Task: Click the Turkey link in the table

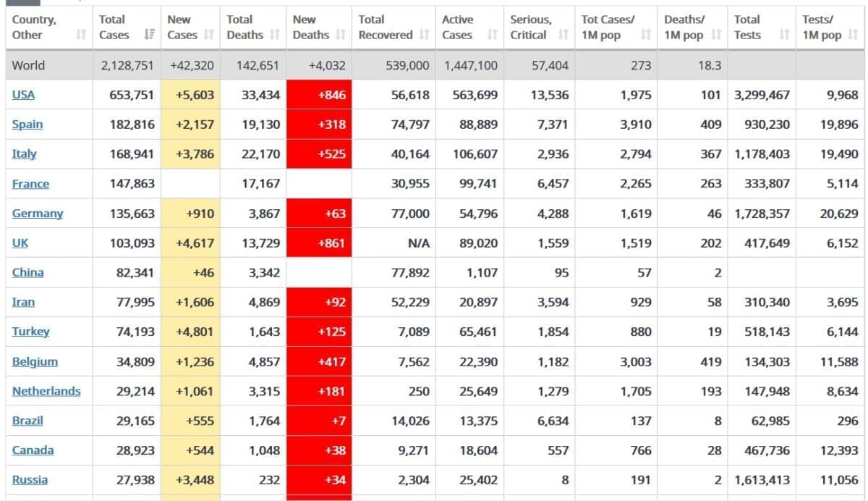Action: click(31, 332)
